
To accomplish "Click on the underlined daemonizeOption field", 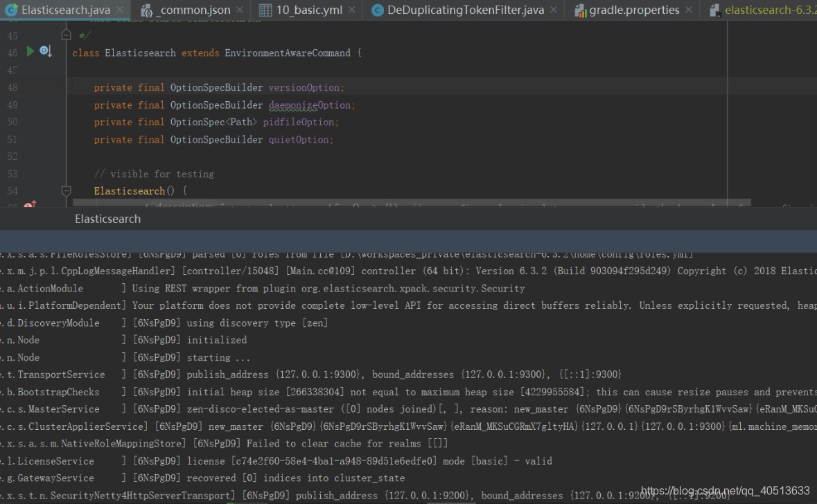I will [309, 105].
